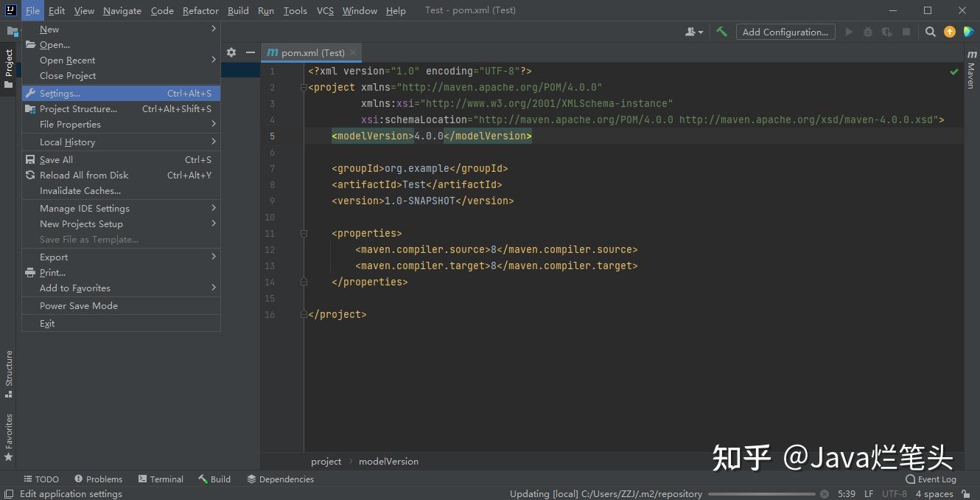Open the Edit menu
Screen dimensions: 980x500
(57, 10)
